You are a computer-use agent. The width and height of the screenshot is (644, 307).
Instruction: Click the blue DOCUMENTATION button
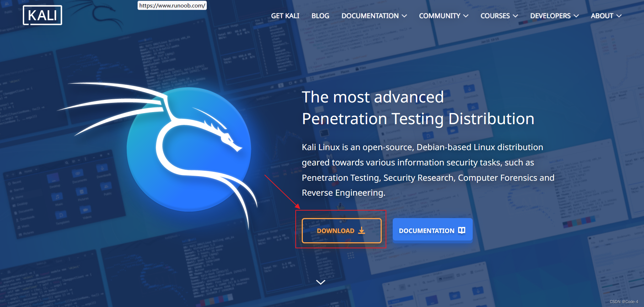pos(433,230)
